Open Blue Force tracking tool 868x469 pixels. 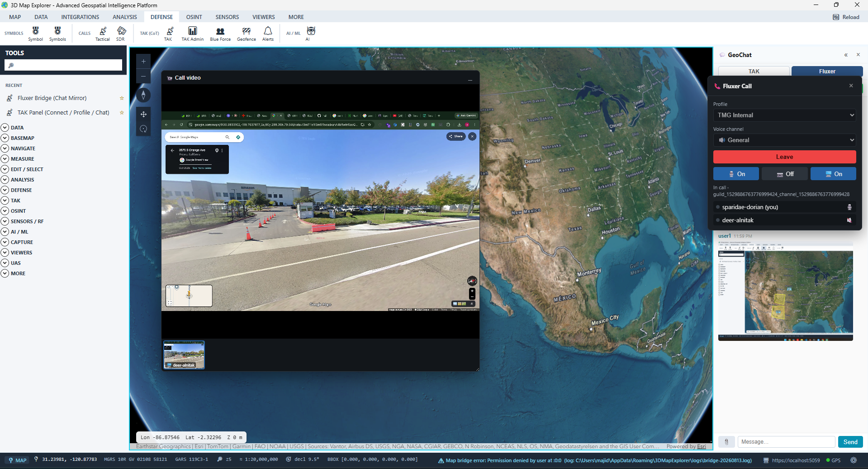click(x=220, y=33)
